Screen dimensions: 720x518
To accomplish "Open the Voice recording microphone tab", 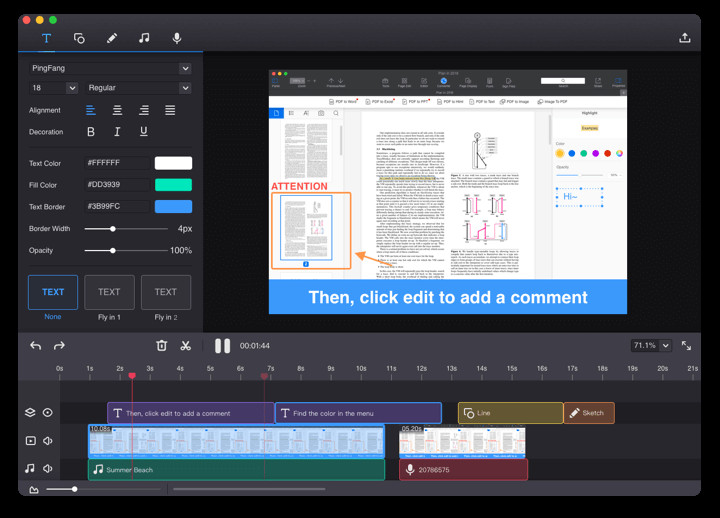I will coord(177,38).
